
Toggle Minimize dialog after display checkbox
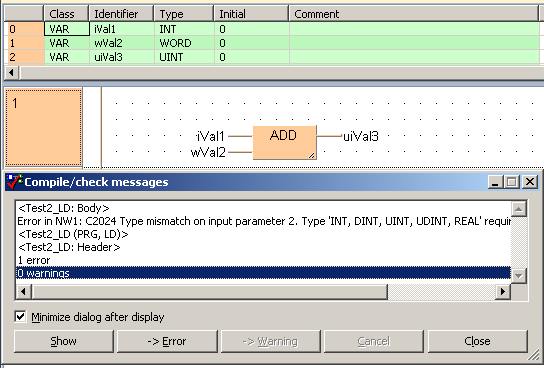pos(20,316)
